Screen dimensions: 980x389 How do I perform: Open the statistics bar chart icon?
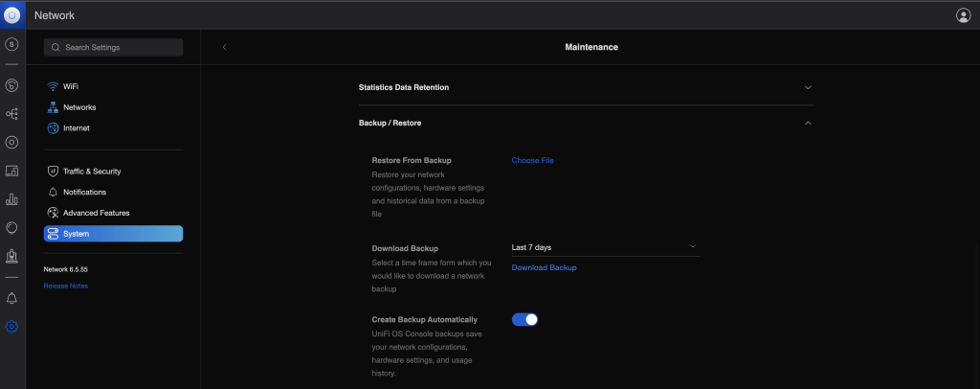click(12, 199)
